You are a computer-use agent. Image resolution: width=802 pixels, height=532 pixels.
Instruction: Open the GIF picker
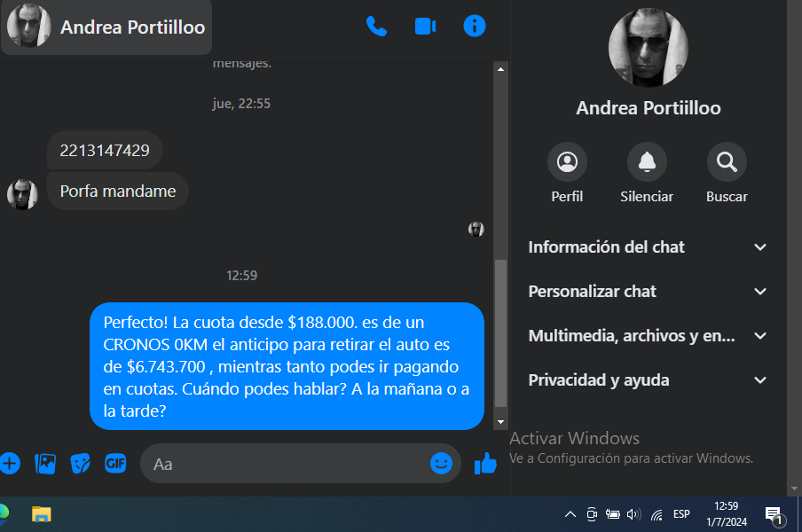point(115,464)
